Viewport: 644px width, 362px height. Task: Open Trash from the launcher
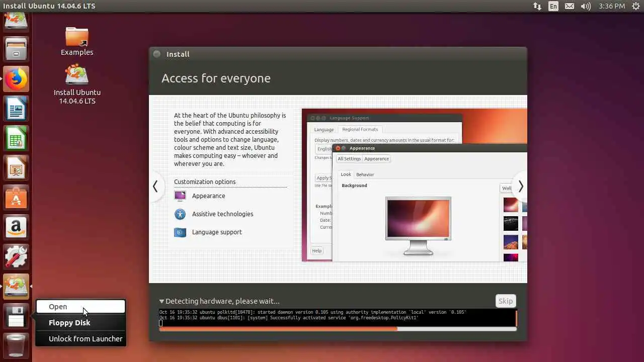(x=16, y=346)
